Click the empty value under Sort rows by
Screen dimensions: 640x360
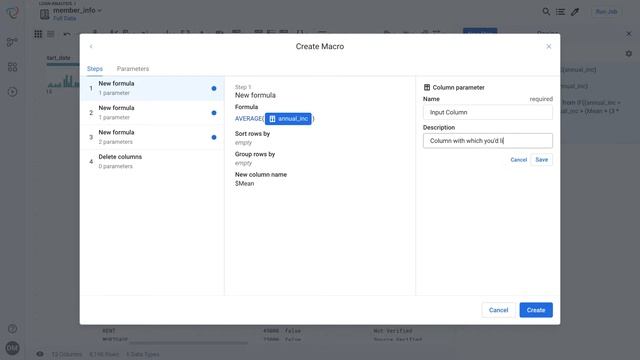click(x=243, y=142)
